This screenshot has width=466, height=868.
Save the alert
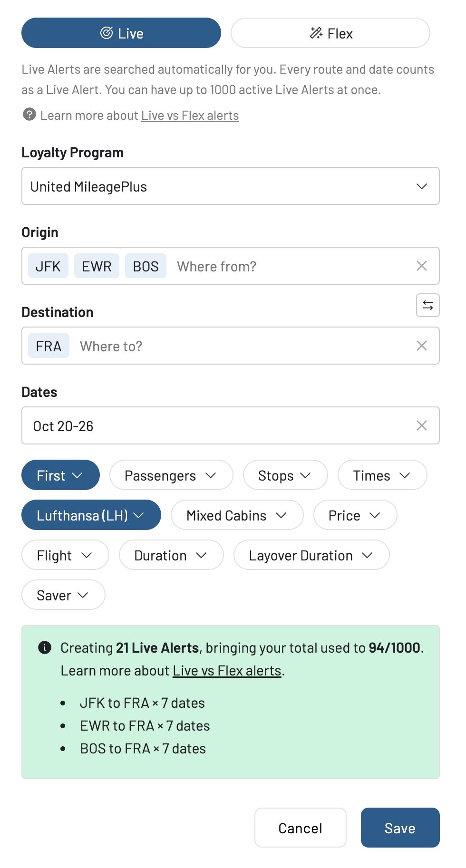tap(400, 828)
